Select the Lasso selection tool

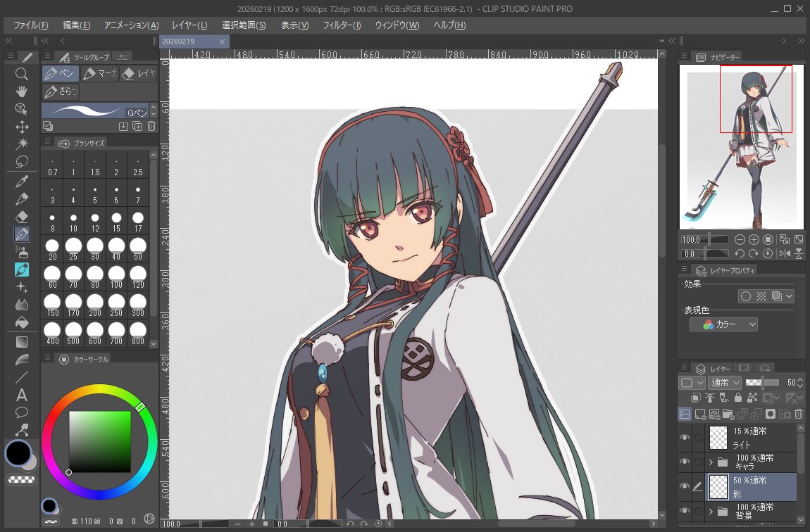click(21, 162)
